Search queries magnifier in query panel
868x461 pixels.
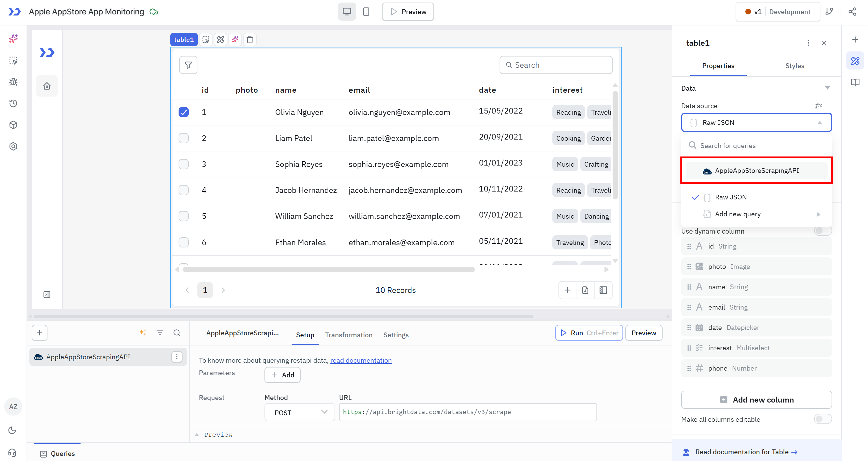pos(177,333)
